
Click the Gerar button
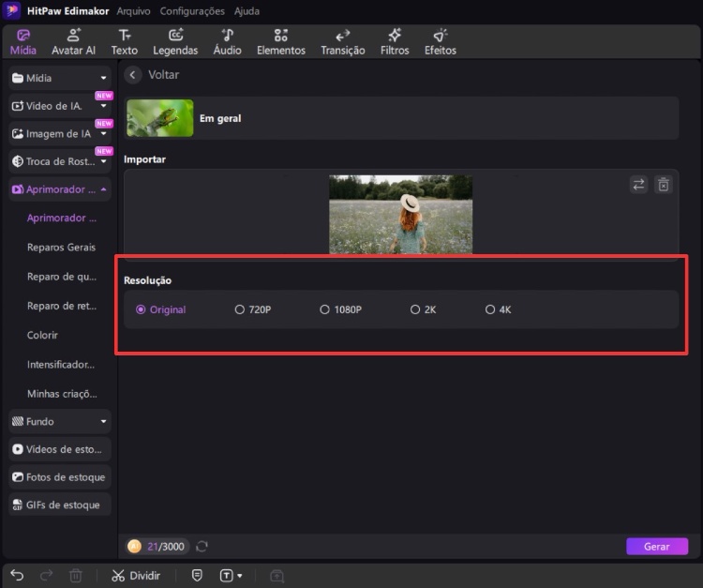656,546
